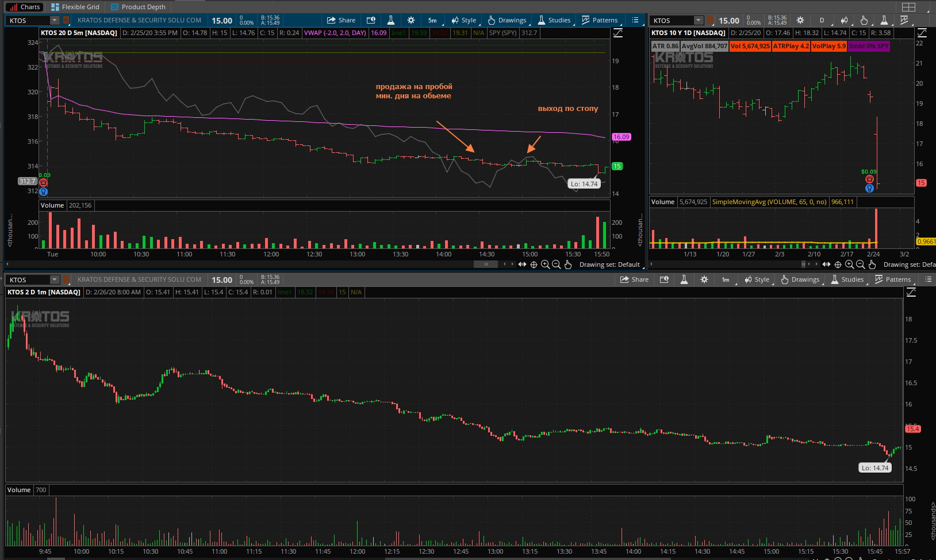936x560 pixels.
Task: Click the blue lightbulb marker on 5m chart
Action: (43, 192)
